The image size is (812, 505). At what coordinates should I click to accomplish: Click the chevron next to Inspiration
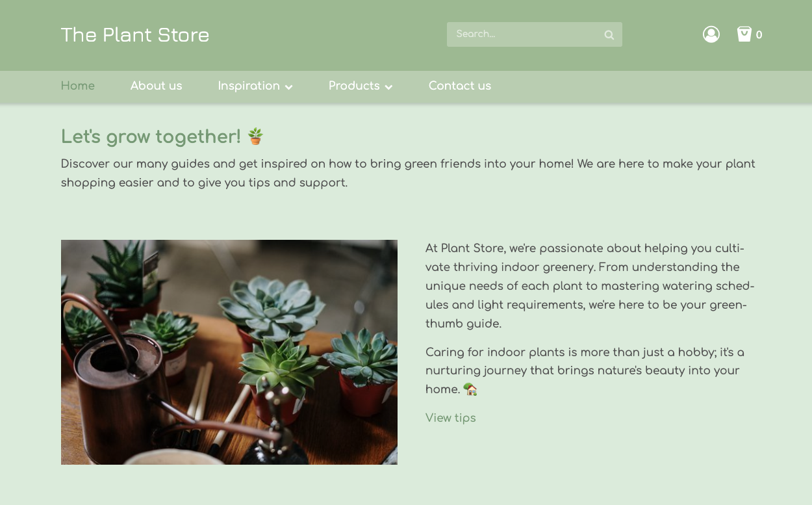[289, 86]
